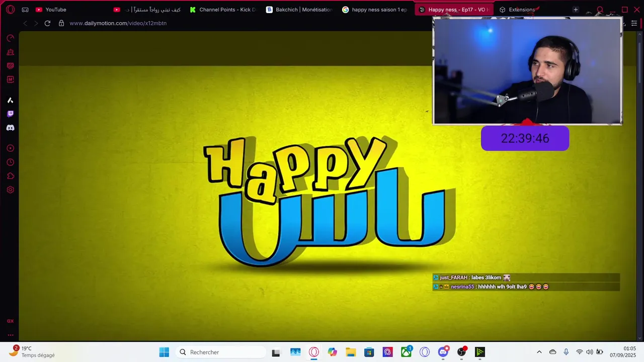Click the site security padlock icon
644x362 pixels.
point(61,23)
